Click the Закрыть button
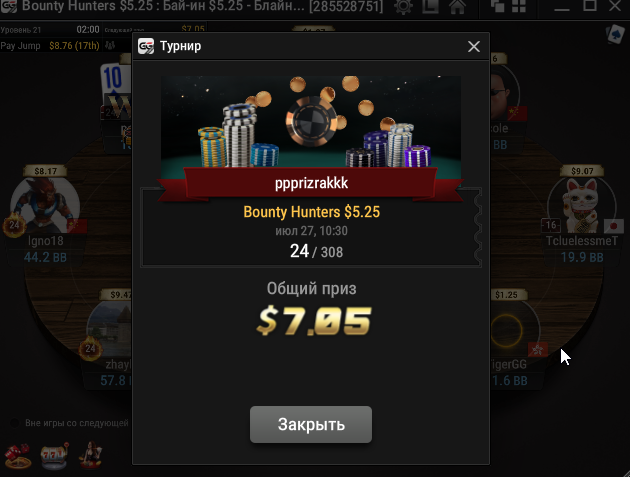The width and height of the screenshot is (630, 477). coord(311,424)
